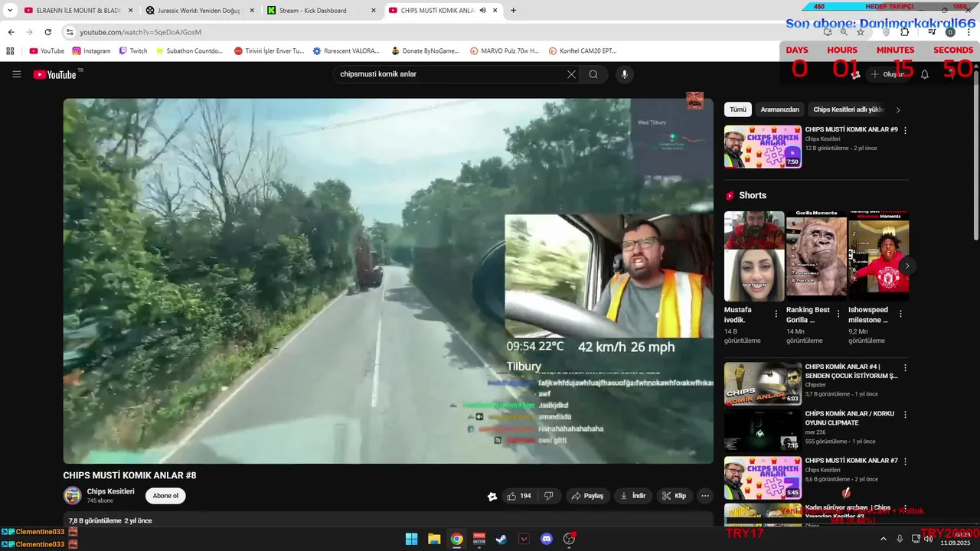The height and width of the screenshot is (551, 980).
Task: Submit search with the magnifier button
Action: tap(593, 74)
